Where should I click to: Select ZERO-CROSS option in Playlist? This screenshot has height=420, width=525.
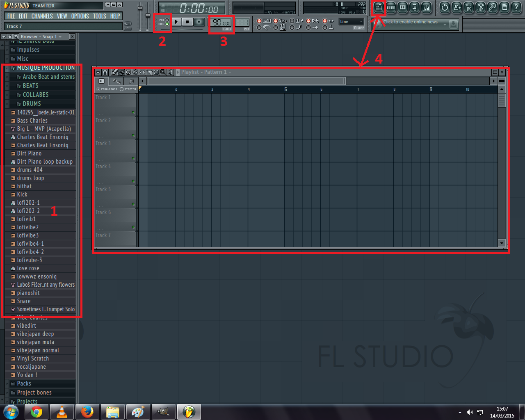[98, 89]
